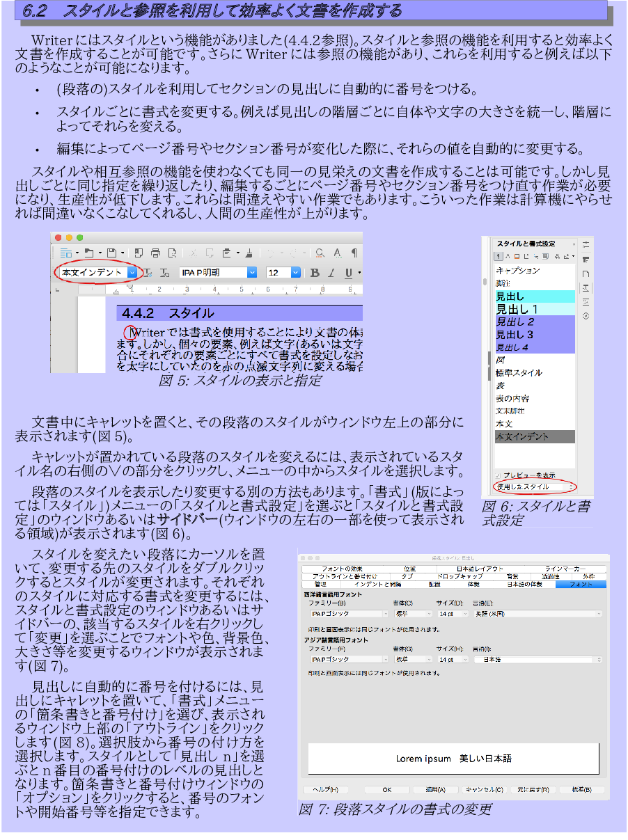The image size is (628, 840).
Task: Click the Update style icon beside style box
Action: (148, 273)
